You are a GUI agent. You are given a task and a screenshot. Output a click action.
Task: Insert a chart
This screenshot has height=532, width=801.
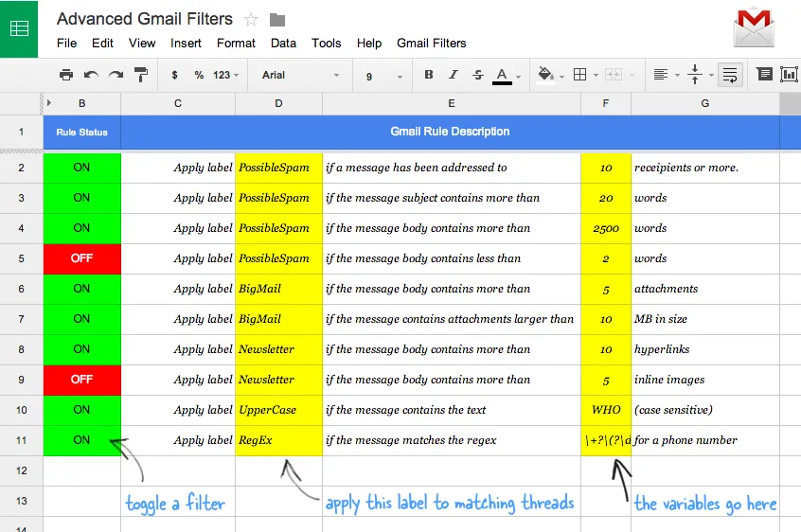click(x=790, y=75)
